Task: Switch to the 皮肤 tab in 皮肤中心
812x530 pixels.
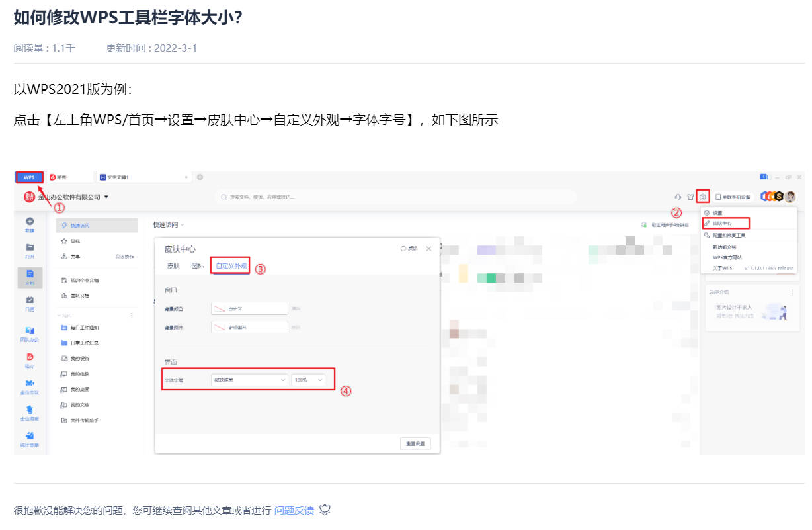Action: point(173,266)
